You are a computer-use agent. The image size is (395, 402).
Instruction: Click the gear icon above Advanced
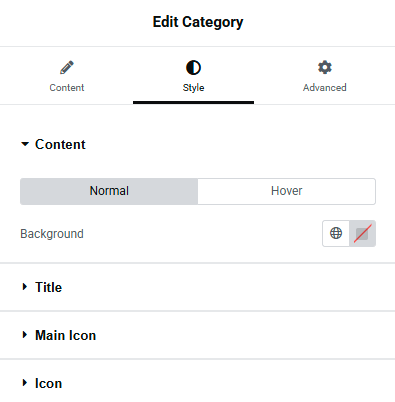[325, 67]
